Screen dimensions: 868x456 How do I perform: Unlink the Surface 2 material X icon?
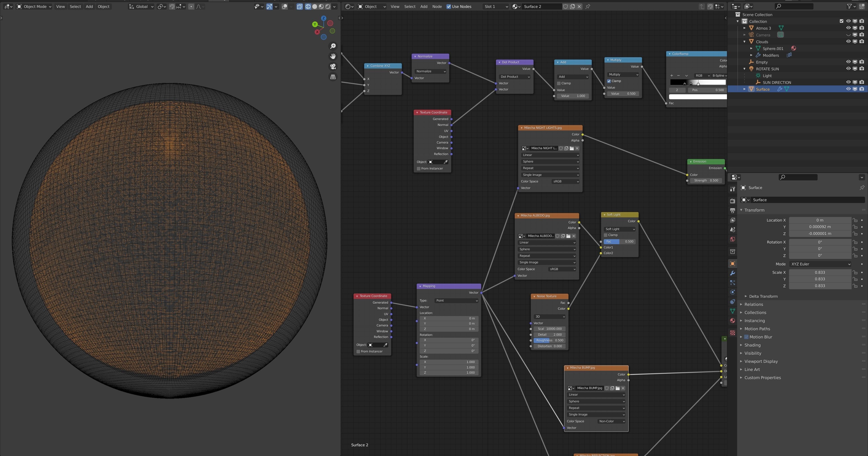click(579, 6)
